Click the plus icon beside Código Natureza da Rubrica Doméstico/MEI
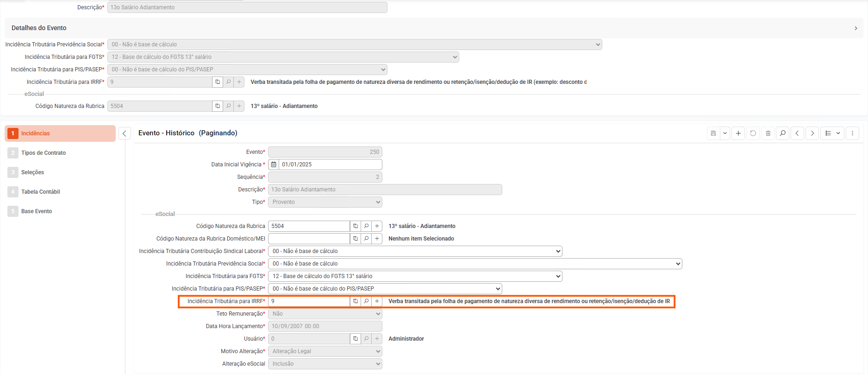This screenshot has height=374, width=868. (x=377, y=239)
